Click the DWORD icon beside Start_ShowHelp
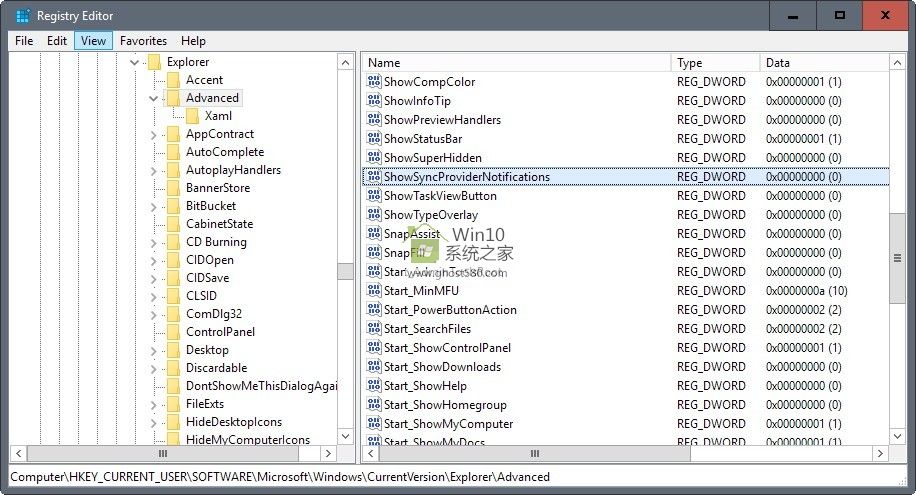The image size is (916, 495). pos(374,385)
